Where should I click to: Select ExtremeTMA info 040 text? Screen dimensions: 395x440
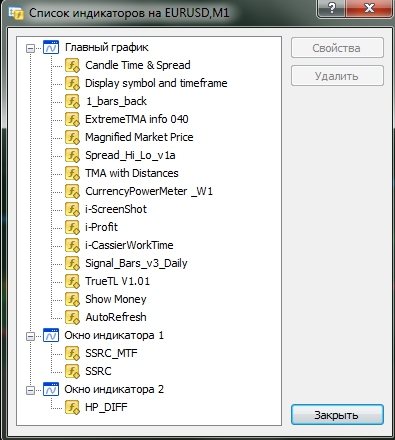137,119
